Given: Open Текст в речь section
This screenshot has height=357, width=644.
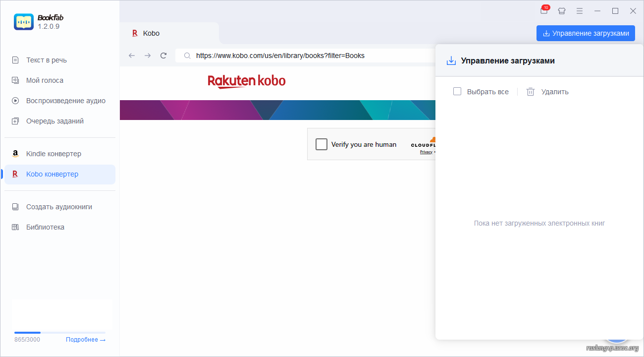Looking at the screenshot, I should click(x=46, y=60).
